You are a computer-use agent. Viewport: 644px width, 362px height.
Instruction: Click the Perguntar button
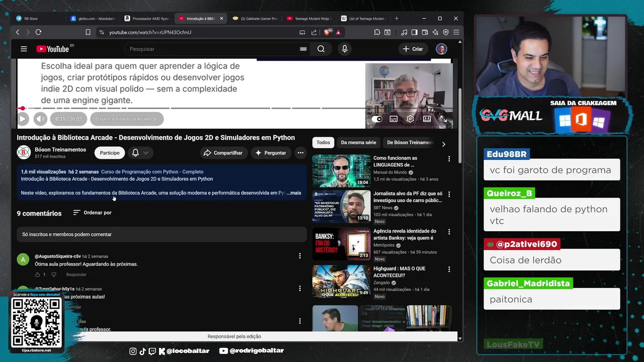click(x=270, y=153)
